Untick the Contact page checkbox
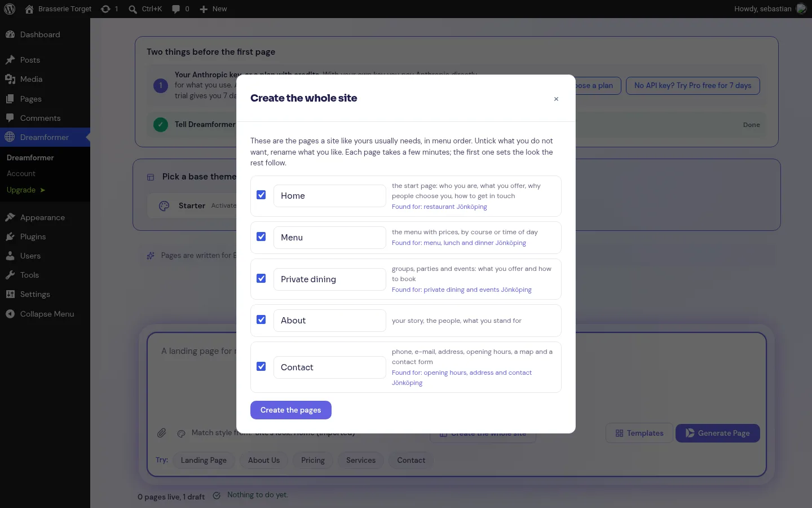812x508 pixels. pos(261,366)
